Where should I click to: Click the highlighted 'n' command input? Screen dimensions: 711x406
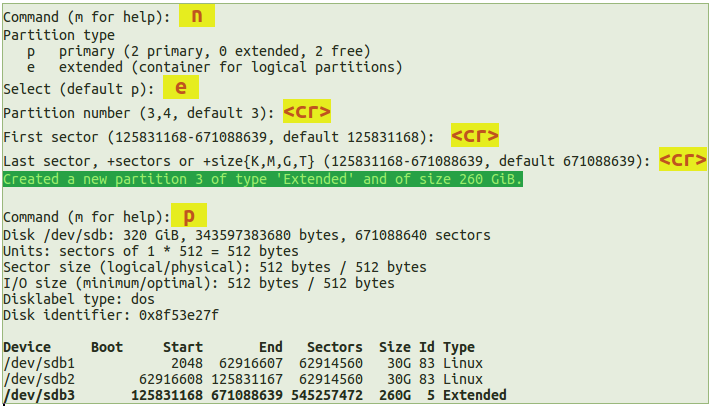[x=197, y=16]
